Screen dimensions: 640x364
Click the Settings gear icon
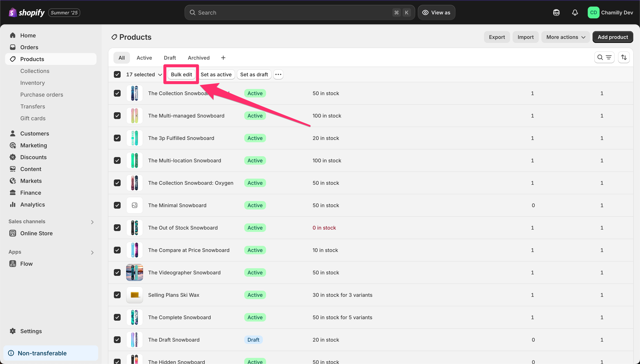pos(13,331)
